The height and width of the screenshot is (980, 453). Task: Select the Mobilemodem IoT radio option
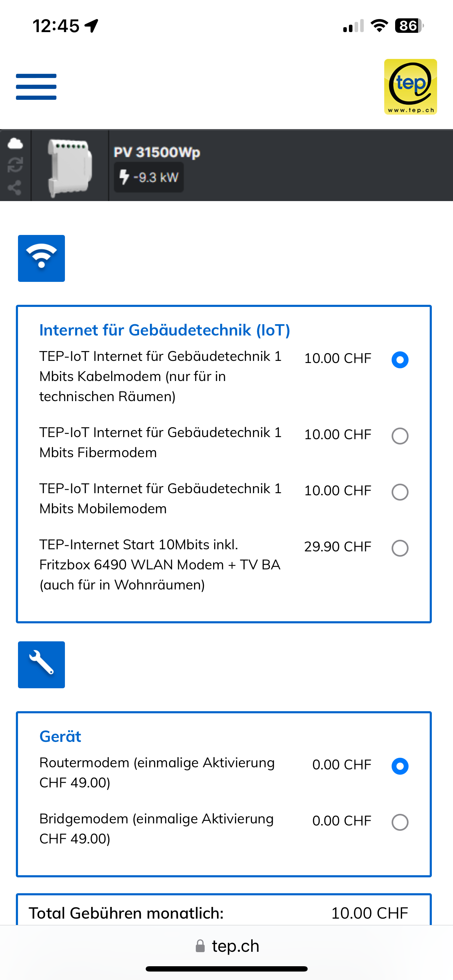point(400,492)
